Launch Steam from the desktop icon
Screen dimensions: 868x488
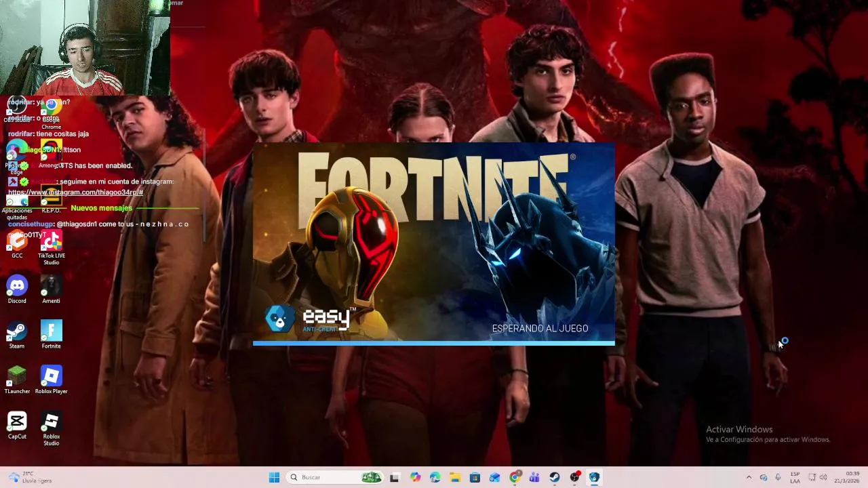[x=17, y=335]
